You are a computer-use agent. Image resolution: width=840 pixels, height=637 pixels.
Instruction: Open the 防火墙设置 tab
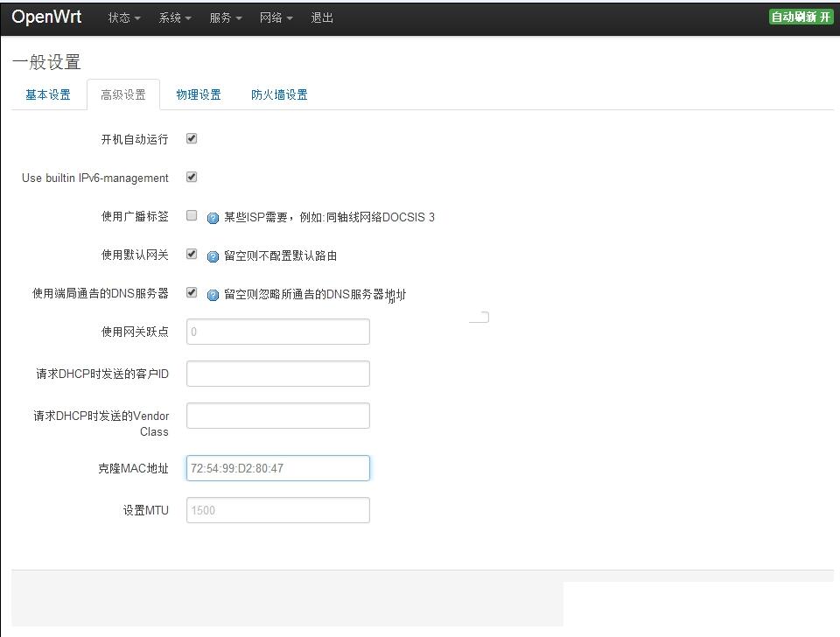[x=279, y=94]
